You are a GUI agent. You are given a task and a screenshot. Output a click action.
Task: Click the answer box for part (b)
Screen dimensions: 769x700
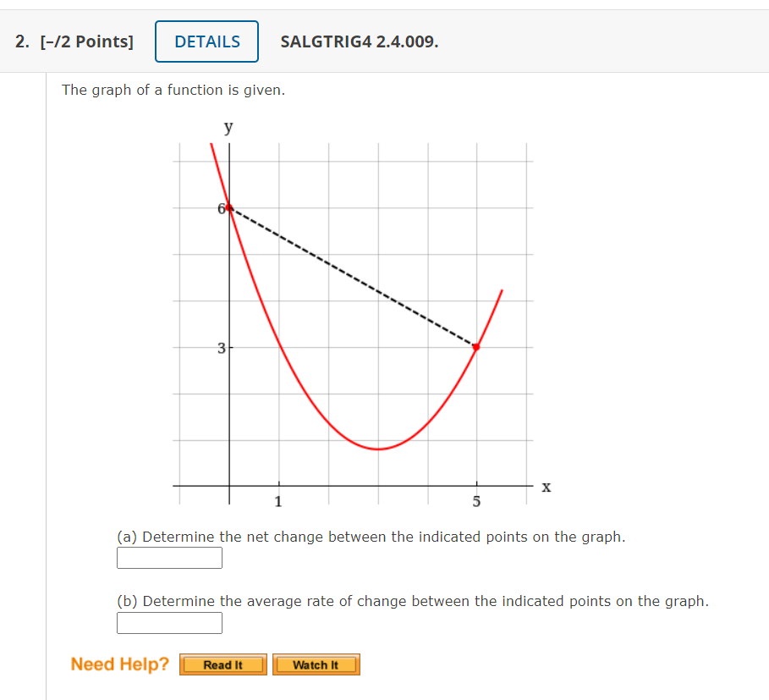[169, 623]
